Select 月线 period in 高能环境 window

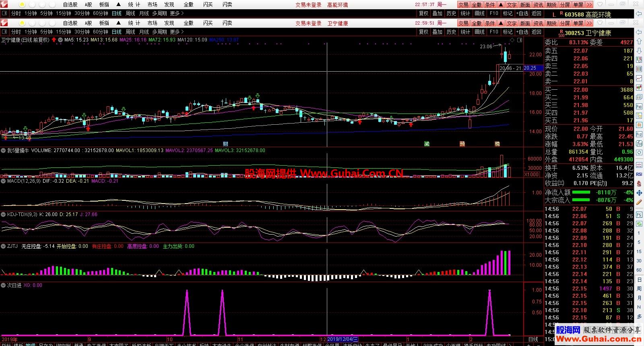(144, 13)
